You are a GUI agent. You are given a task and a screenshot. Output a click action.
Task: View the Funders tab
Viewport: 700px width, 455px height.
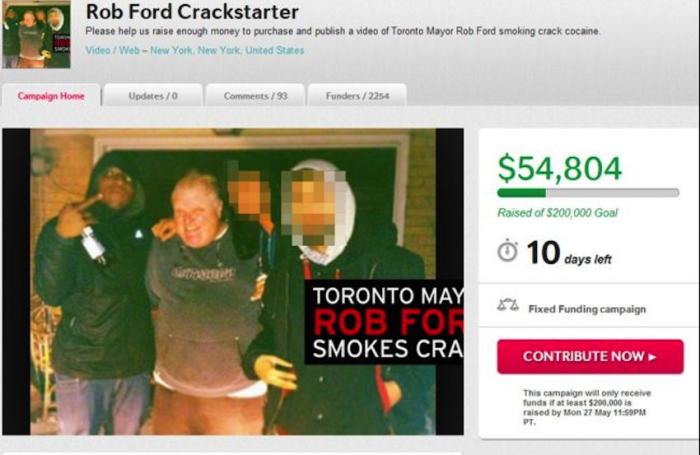357,96
